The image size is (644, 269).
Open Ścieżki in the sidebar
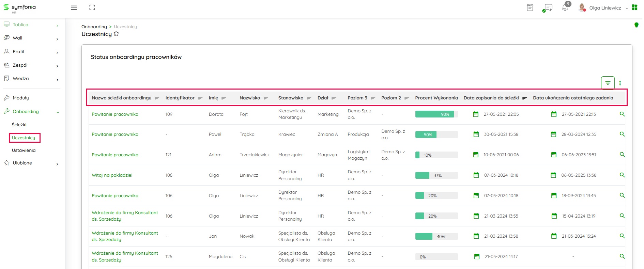click(19, 125)
